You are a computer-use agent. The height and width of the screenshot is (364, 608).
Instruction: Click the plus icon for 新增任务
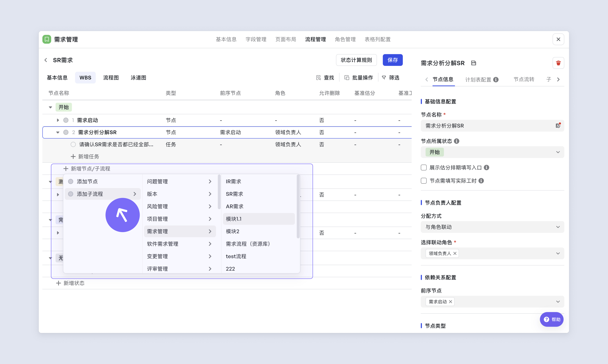coord(73,156)
